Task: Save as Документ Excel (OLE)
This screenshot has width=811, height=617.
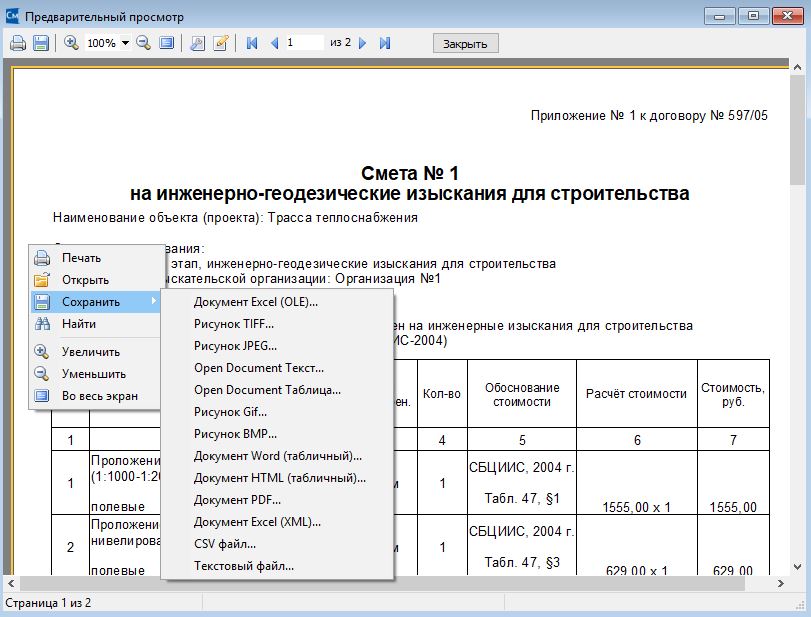Action: tap(277, 302)
